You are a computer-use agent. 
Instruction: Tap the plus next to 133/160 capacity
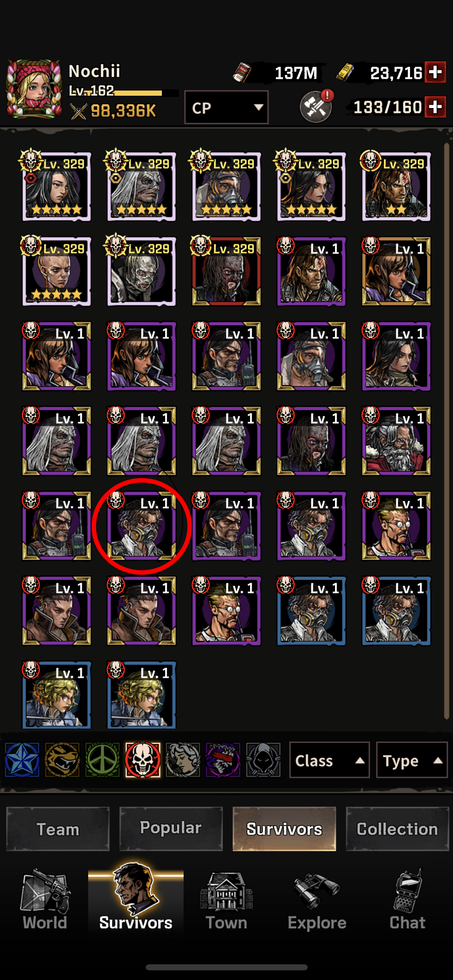(x=435, y=107)
